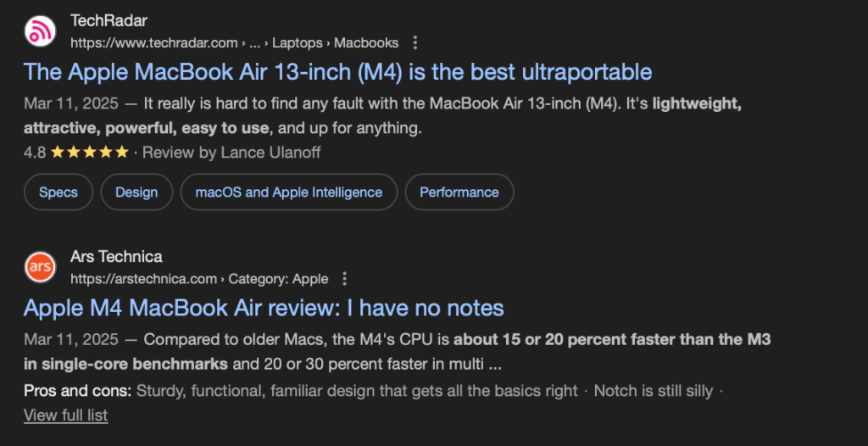Click the "Pros and cons" label
This screenshot has height=446, width=868.
pos(76,391)
